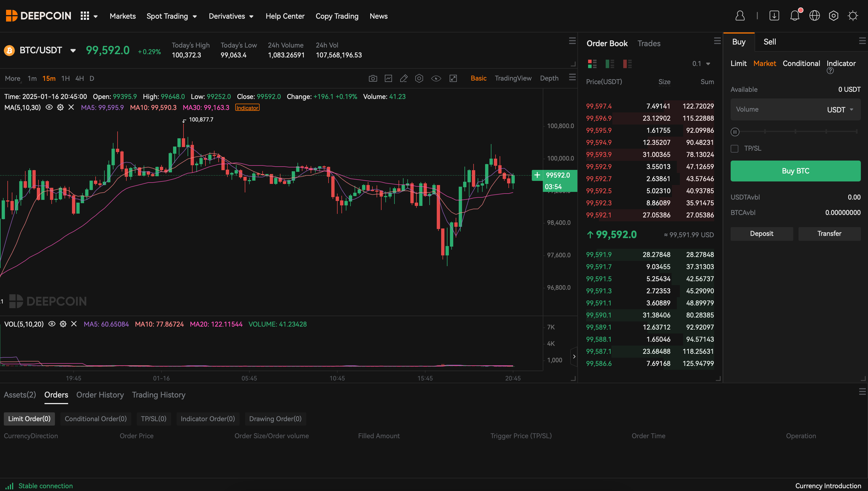Image resolution: width=868 pixels, height=491 pixels.
Task: Open the hexagon settings icon in header
Action: coord(834,16)
